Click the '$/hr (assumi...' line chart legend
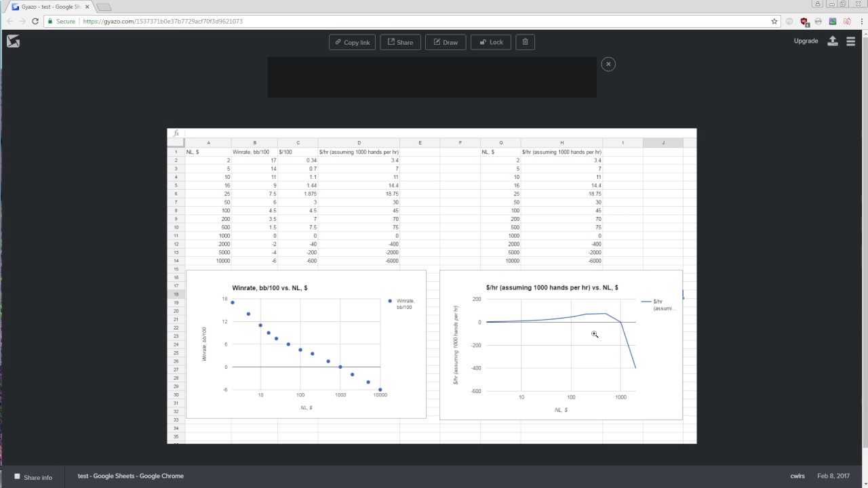The height and width of the screenshot is (488, 868). point(659,304)
